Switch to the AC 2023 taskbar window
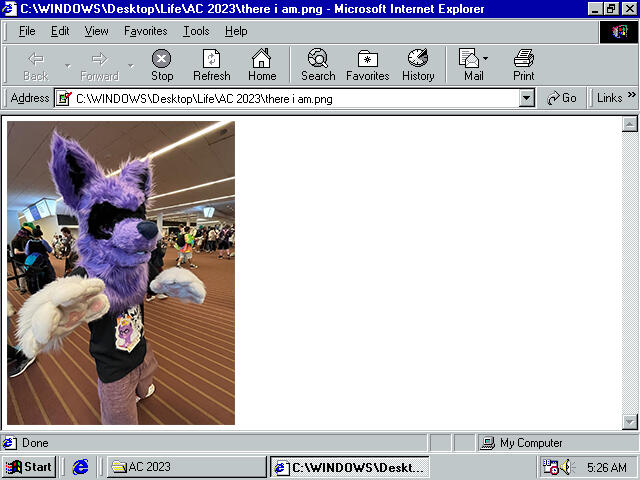The height and width of the screenshot is (480, 640). pyautogui.click(x=185, y=467)
